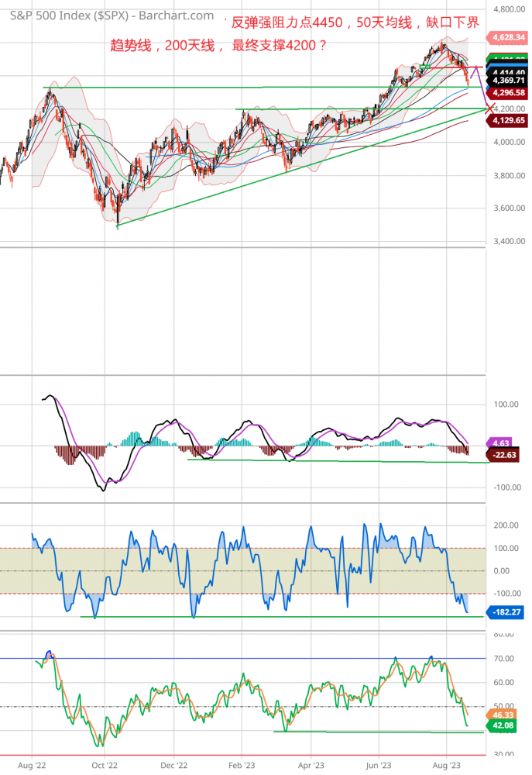The image size is (532, 775).
Task: Click the 200.00 oscillator axis label
Action: point(506,525)
